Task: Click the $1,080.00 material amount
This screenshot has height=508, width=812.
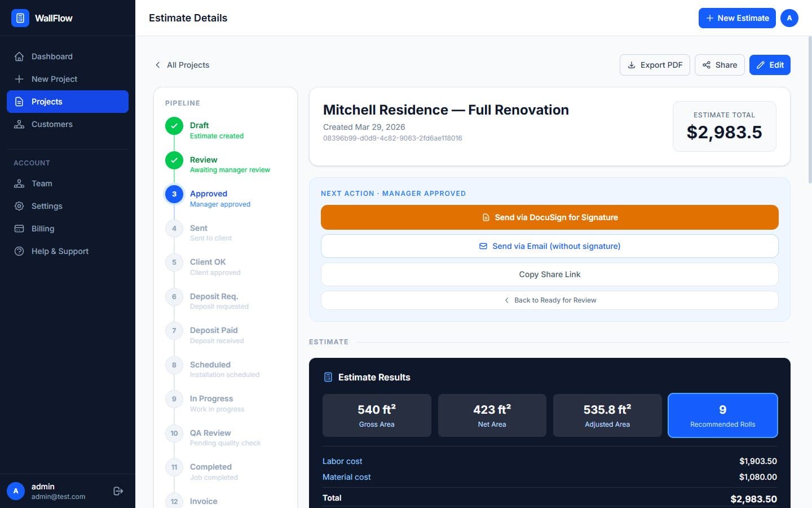Action: click(x=758, y=477)
